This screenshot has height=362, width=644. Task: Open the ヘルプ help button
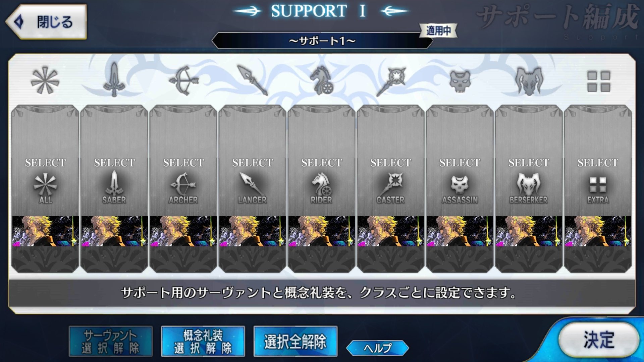(x=378, y=348)
